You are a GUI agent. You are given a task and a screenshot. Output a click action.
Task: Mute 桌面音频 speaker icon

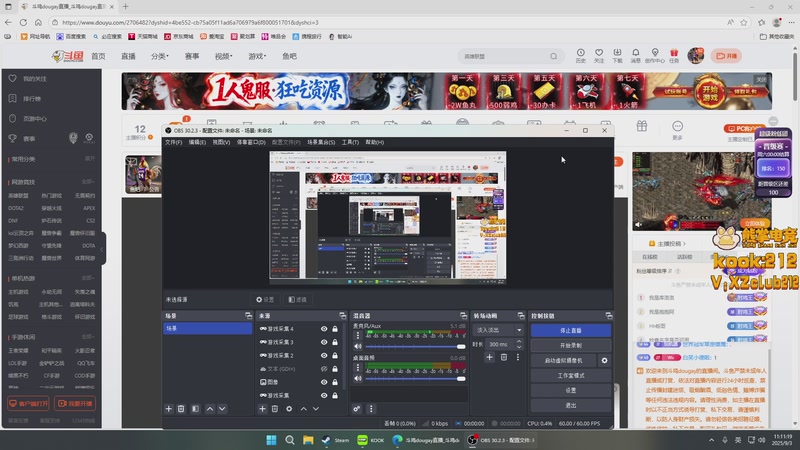[x=358, y=379]
